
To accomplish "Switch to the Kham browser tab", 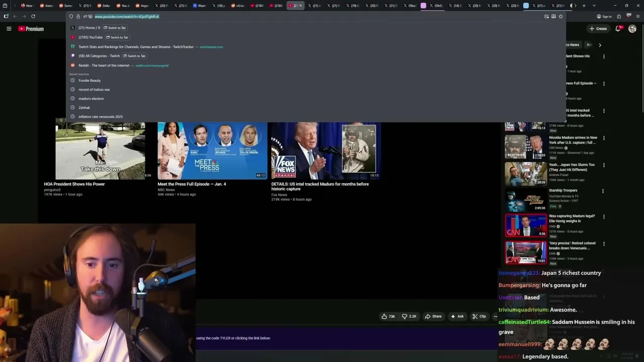I will (x=200, y=6).
